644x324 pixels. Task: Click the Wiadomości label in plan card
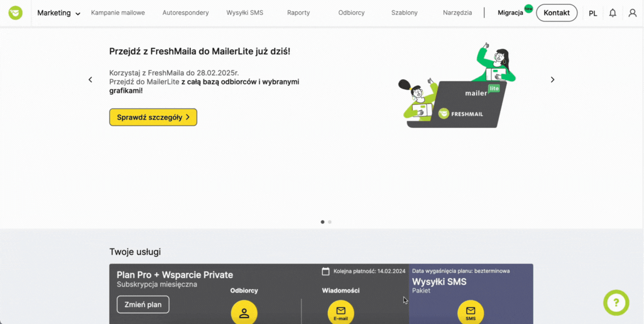coord(341,291)
